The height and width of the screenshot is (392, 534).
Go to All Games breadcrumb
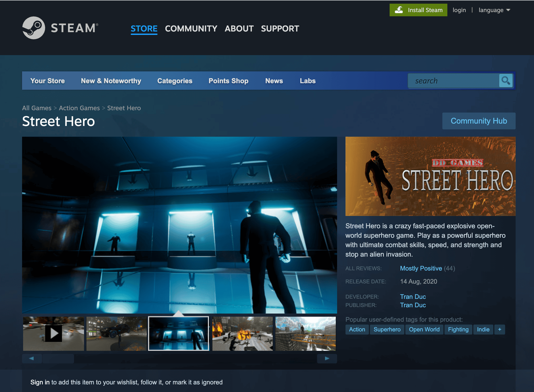[37, 108]
